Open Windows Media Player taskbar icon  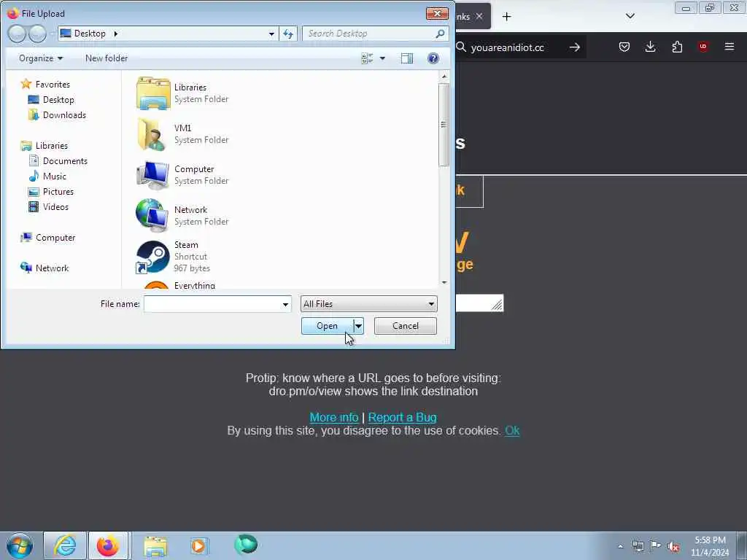[198, 545]
